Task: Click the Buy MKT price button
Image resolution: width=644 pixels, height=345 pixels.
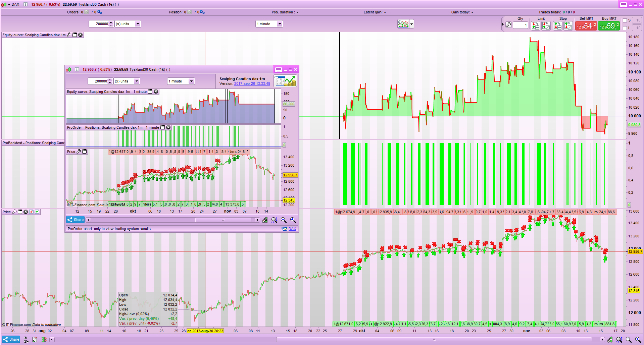Action: 609,26
